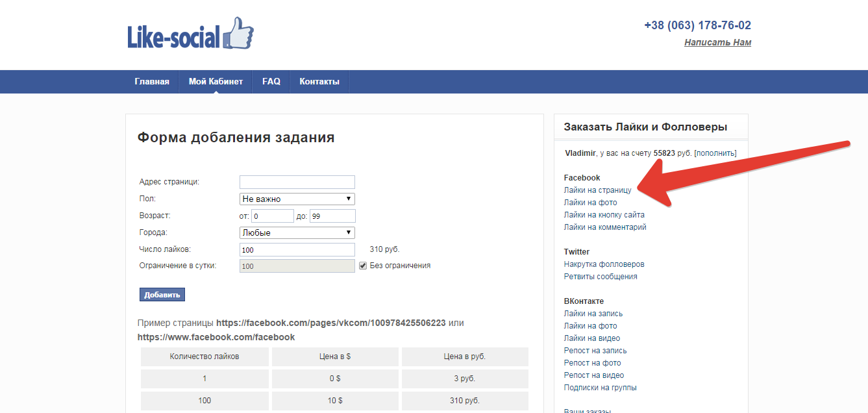Open Ретвиты сообщения link
Screen dimensions: 868x413
click(x=601, y=277)
